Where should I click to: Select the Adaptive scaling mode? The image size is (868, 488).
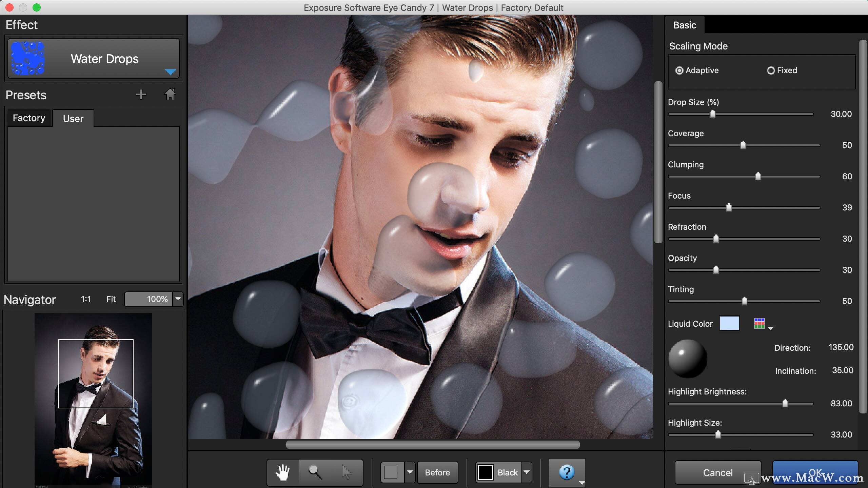679,70
